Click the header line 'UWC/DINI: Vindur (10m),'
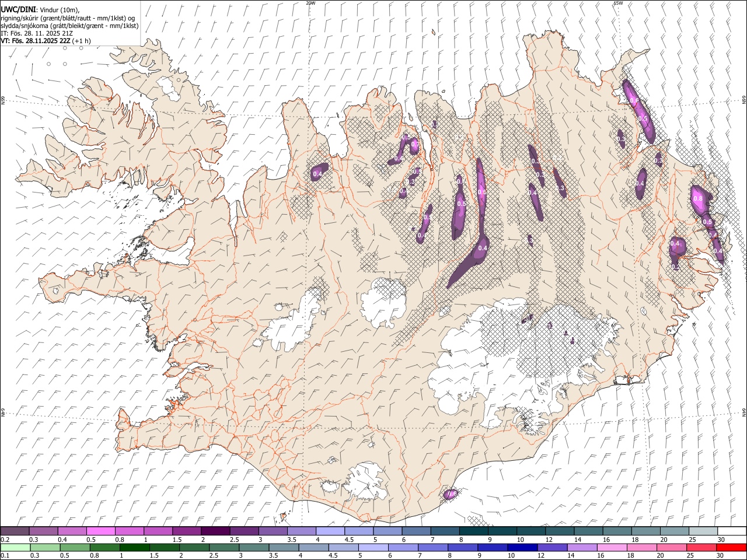The image size is (747, 560). click(x=40, y=10)
